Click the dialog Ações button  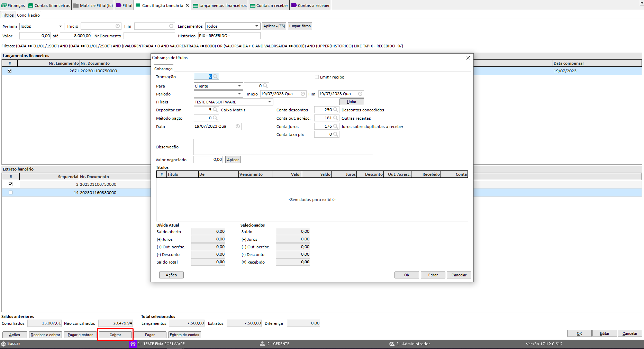[x=171, y=275]
